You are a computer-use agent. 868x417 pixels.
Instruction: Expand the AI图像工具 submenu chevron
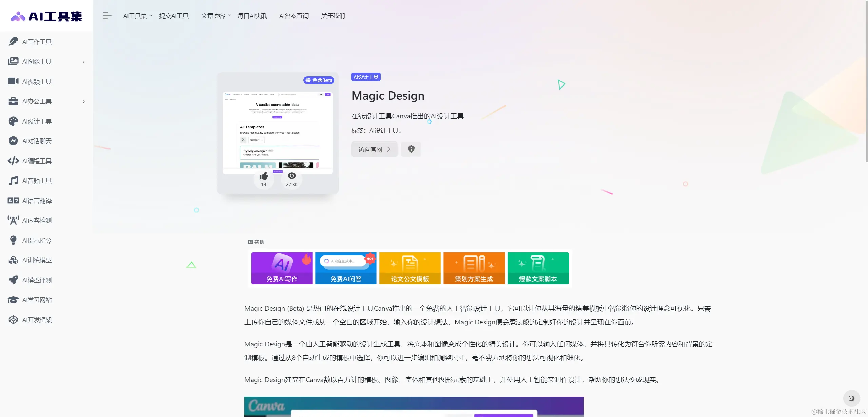pyautogui.click(x=84, y=62)
